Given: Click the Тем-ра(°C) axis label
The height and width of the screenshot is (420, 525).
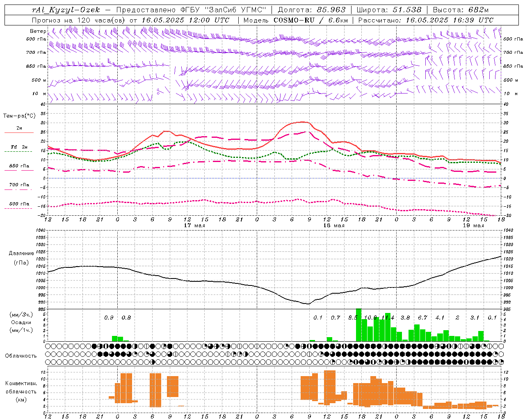Looking at the screenshot, I should [x=19, y=116].
